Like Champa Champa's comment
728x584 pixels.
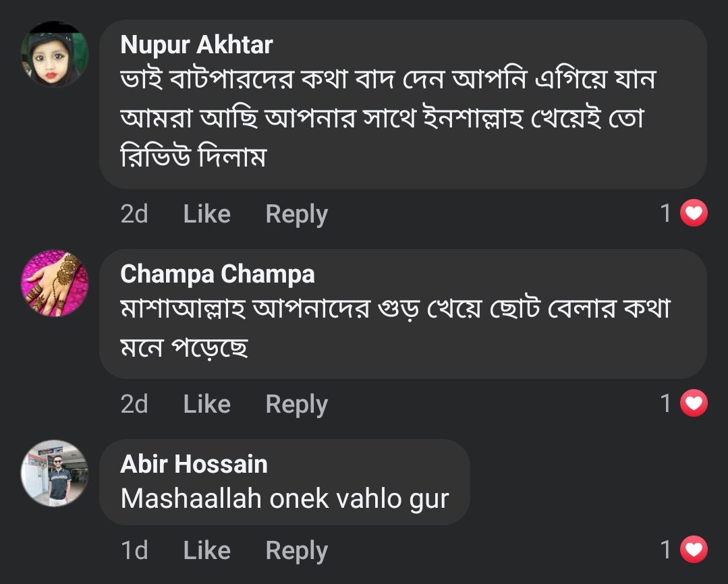coord(206,404)
